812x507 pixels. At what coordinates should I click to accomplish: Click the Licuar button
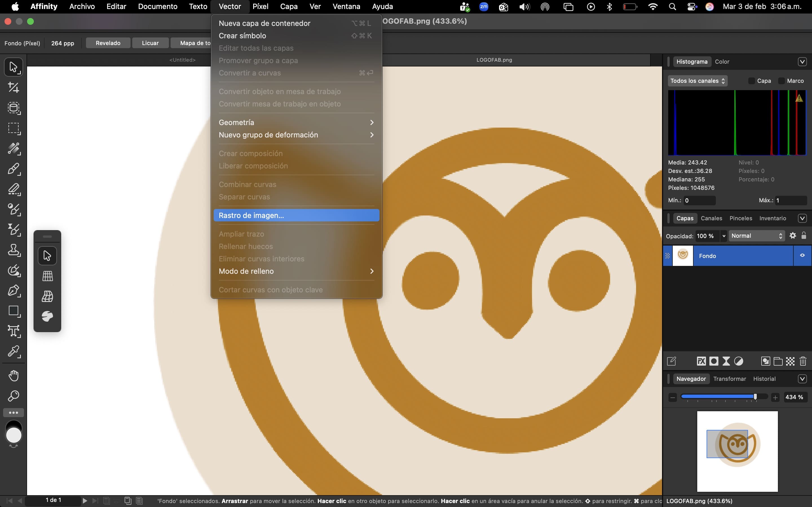(x=150, y=43)
